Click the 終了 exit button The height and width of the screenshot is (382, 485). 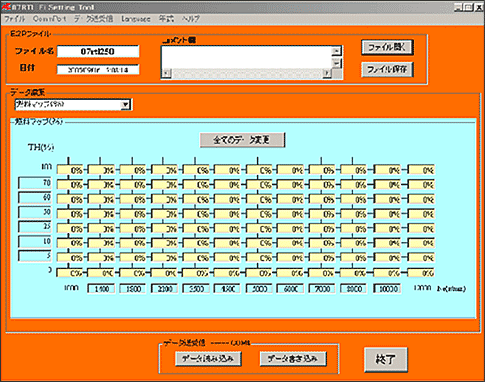(385, 359)
